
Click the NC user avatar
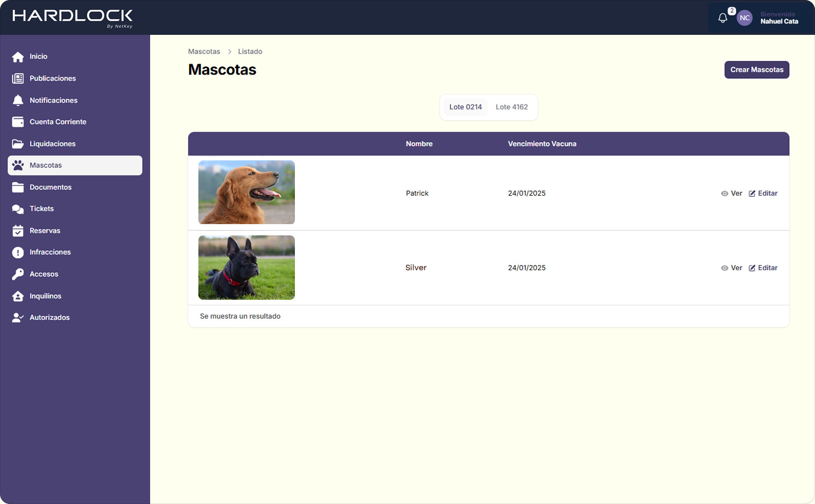click(x=744, y=18)
